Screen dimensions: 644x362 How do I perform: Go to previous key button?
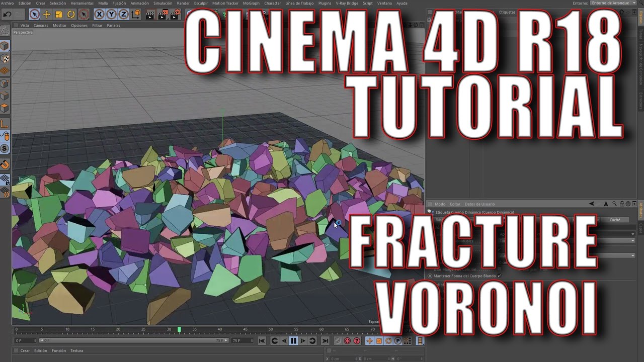[275, 341]
